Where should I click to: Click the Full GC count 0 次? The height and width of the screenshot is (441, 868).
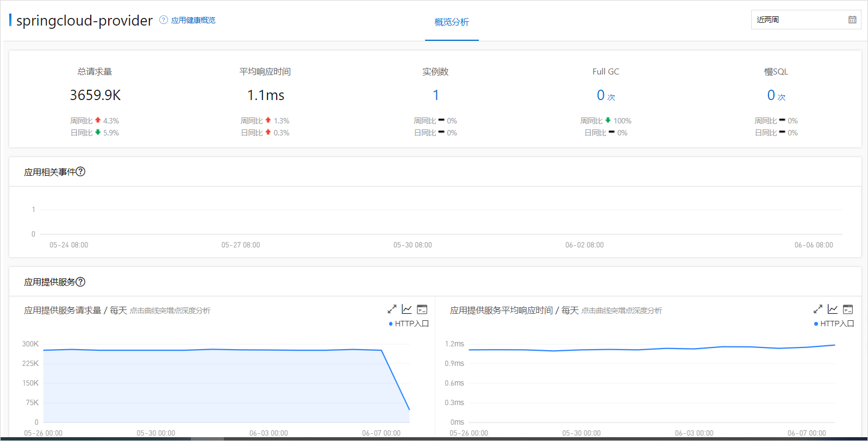point(606,96)
